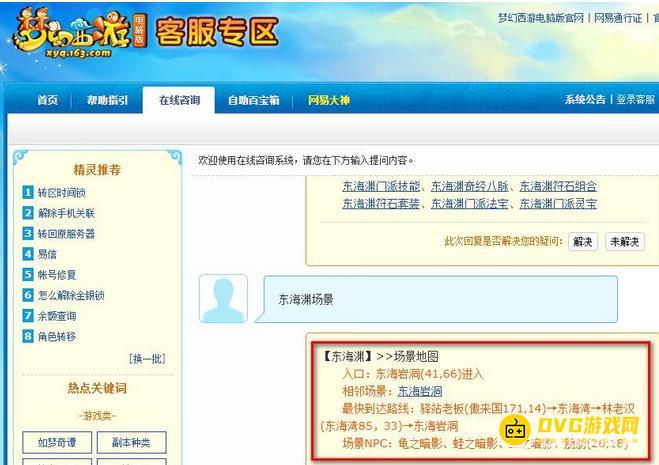The height and width of the screenshot is (465, 659).
Task: Click number 5 icon beside 帐号修复
Action: tap(28, 275)
